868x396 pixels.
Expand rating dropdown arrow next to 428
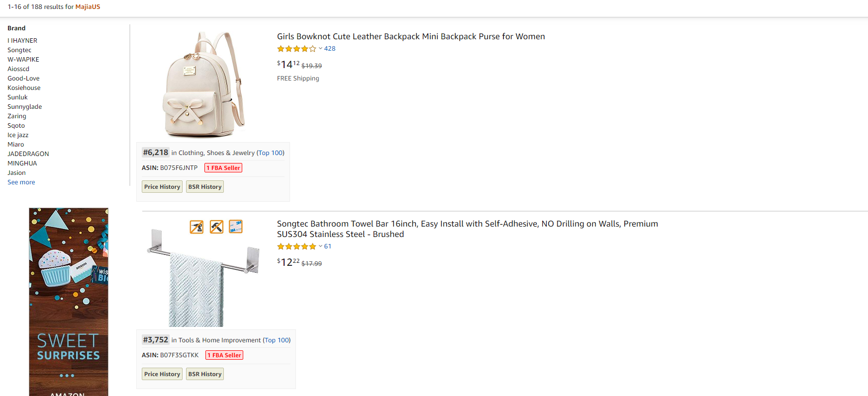[320, 49]
